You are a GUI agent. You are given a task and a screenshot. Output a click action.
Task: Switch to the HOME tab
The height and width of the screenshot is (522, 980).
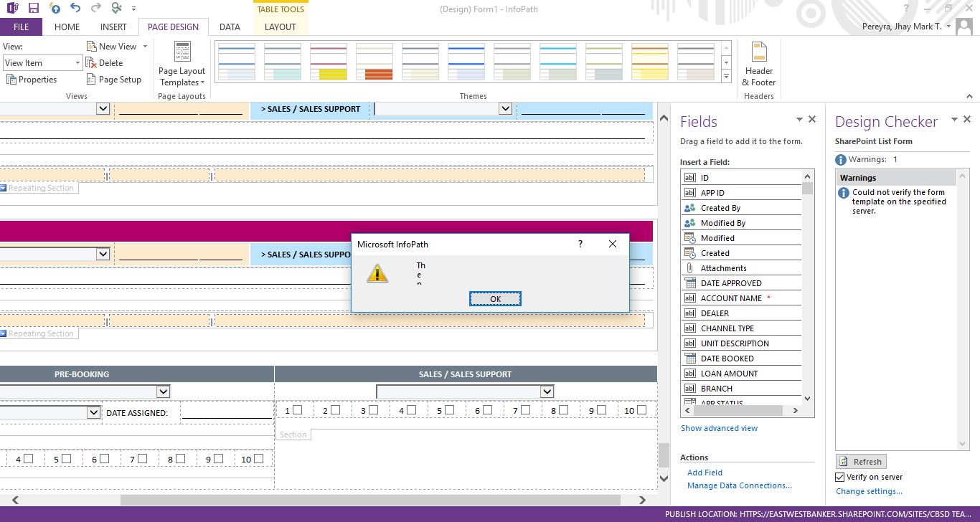(67, 27)
